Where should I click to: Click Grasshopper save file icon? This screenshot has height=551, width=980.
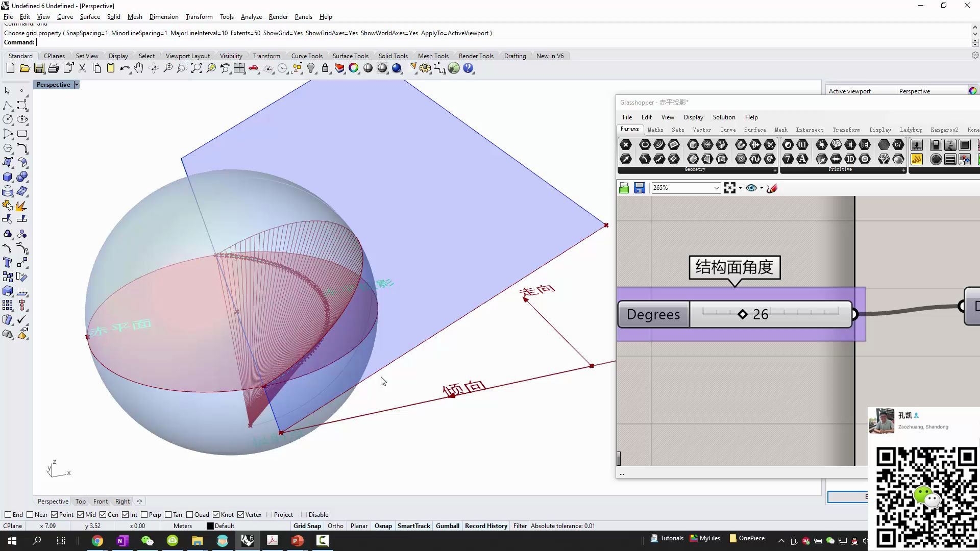click(639, 188)
